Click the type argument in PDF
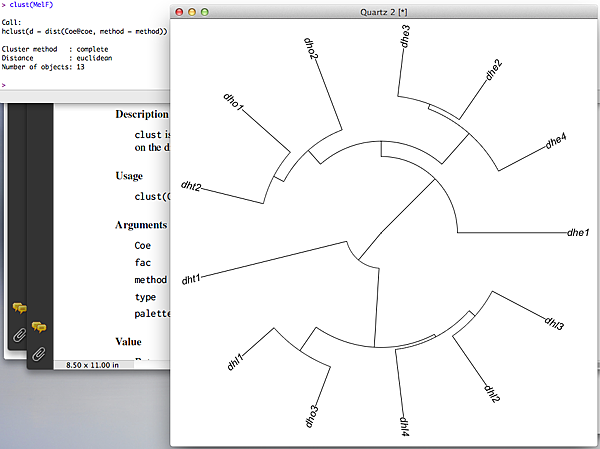This screenshot has width=600, height=449. pyautogui.click(x=145, y=297)
